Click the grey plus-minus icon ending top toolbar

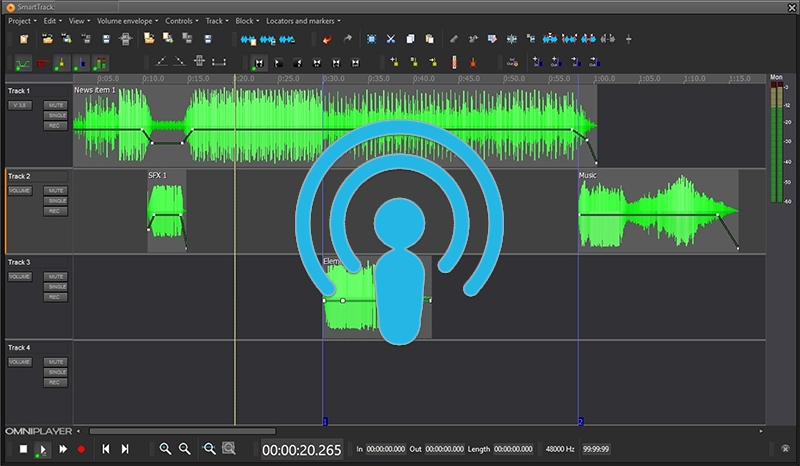(x=629, y=39)
